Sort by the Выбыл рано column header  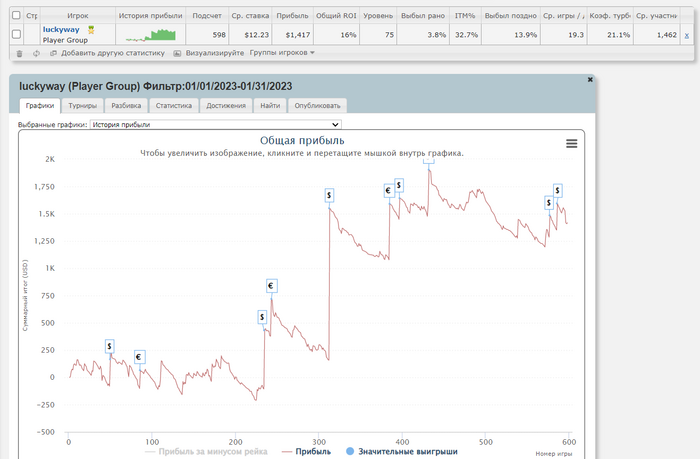pyautogui.click(x=423, y=16)
